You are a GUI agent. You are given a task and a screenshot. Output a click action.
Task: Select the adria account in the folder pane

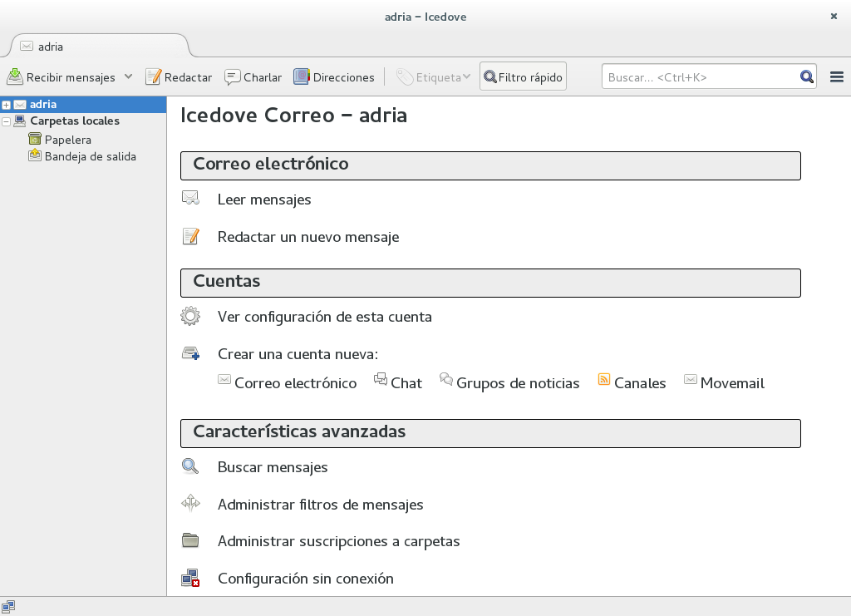click(83, 104)
